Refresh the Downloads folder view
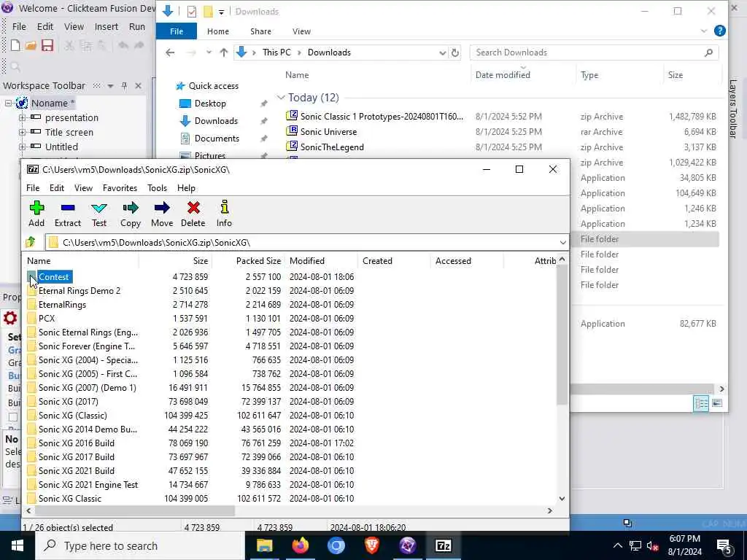This screenshot has width=747, height=560. pyautogui.click(x=455, y=52)
